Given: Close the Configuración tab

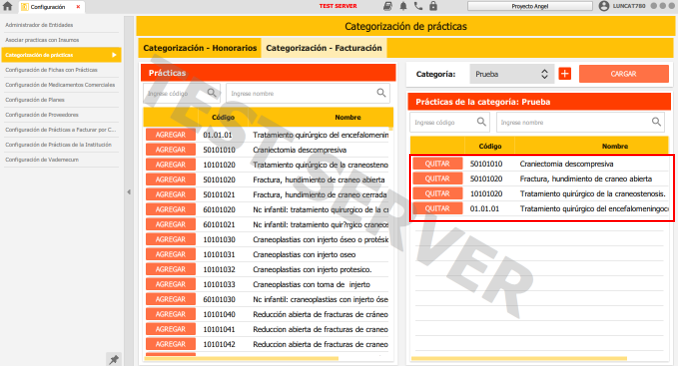Looking at the screenshot, I should [78, 6].
